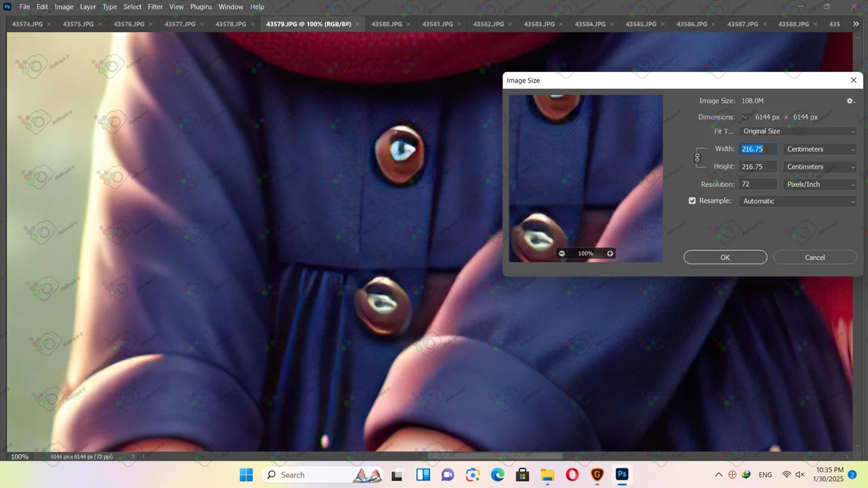The height and width of the screenshot is (488, 868).
Task: Open the Resolution Pixels/Inch units dropdown
Action: pos(820,184)
